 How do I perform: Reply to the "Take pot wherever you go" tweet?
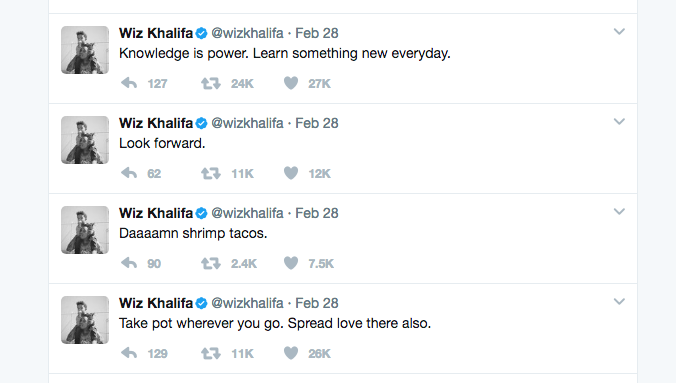[x=129, y=353]
